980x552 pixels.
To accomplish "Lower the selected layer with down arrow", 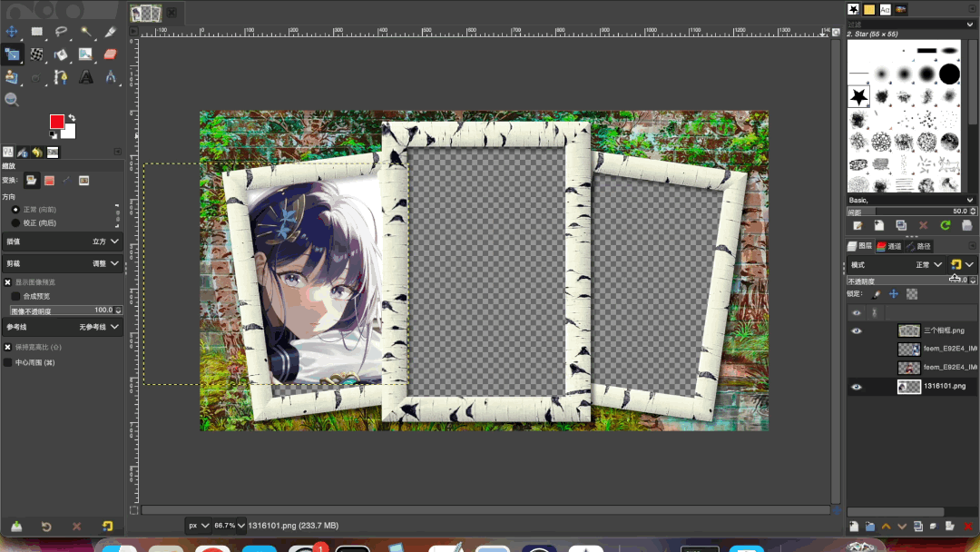I will tap(902, 527).
